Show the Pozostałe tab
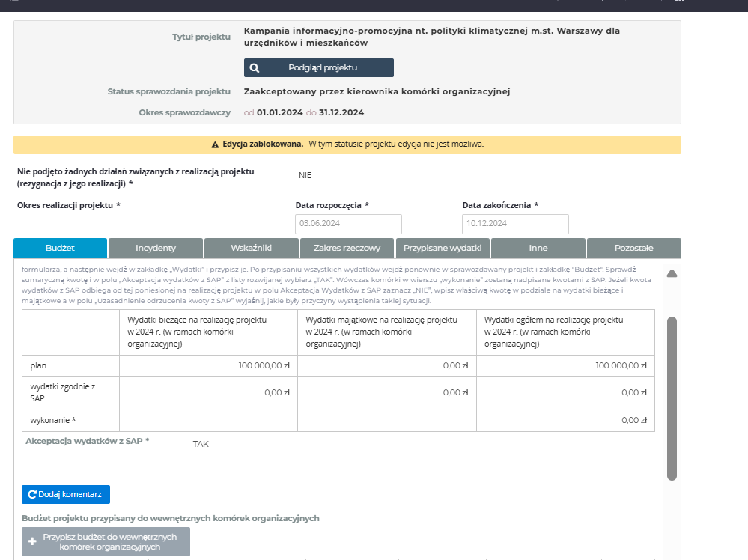 click(x=633, y=248)
